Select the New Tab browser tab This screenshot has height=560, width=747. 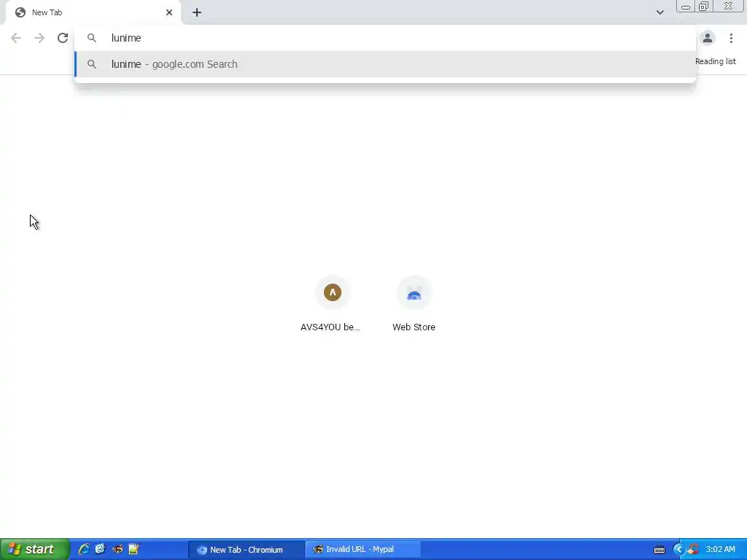point(93,12)
